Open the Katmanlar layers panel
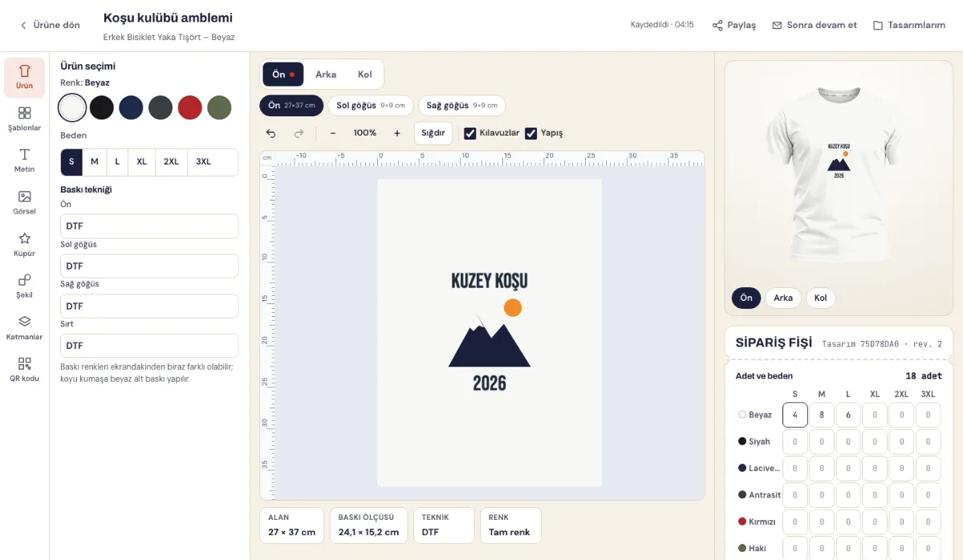 25,328
